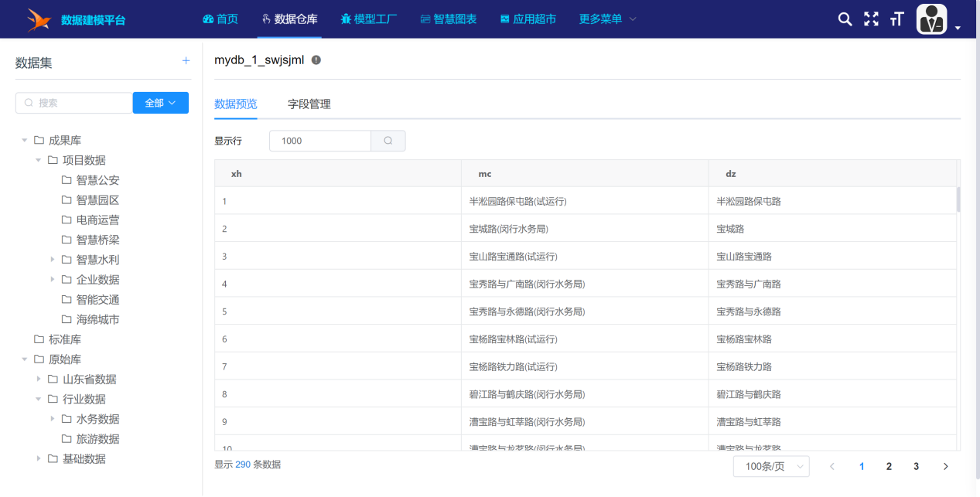Click the font size adjustment icon

896,19
